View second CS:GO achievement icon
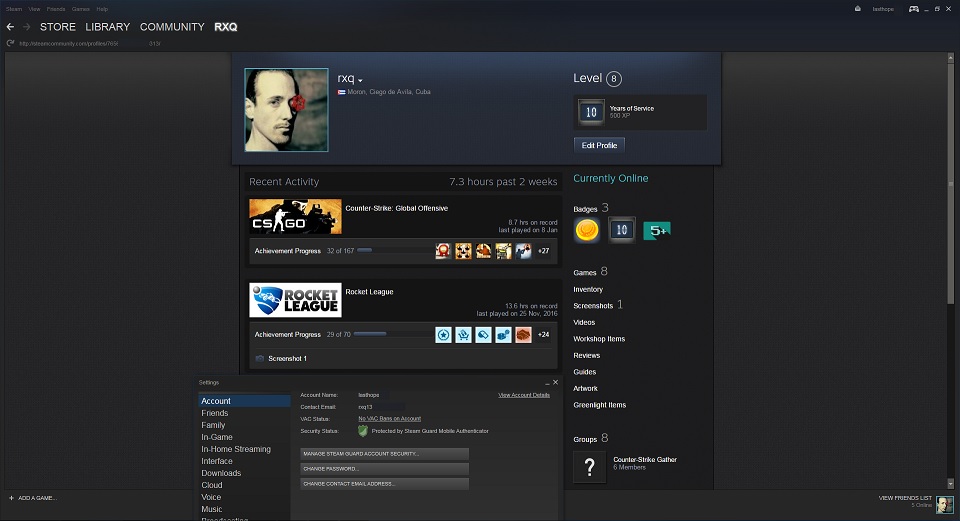 (x=463, y=251)
